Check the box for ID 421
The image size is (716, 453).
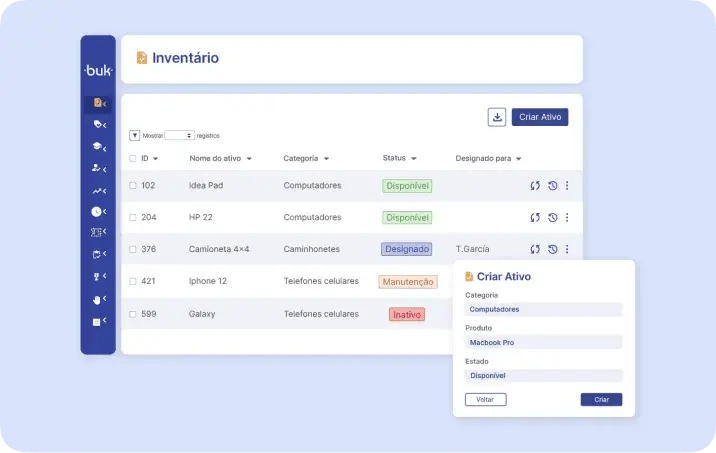tap(132, 281)
